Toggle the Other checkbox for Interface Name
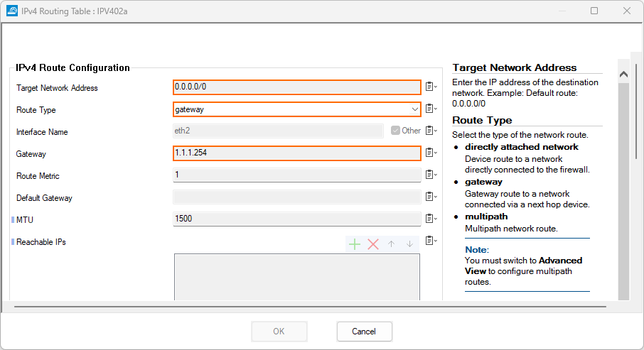 coord(396,131)
